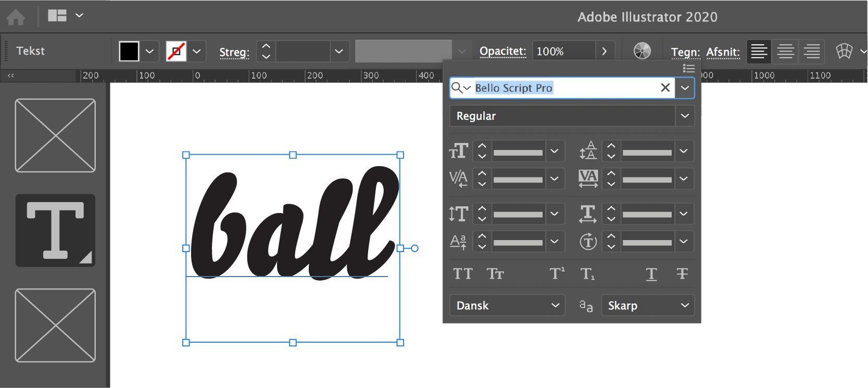
Task: Click the 100% opacity field
Action: coord(563,52)
